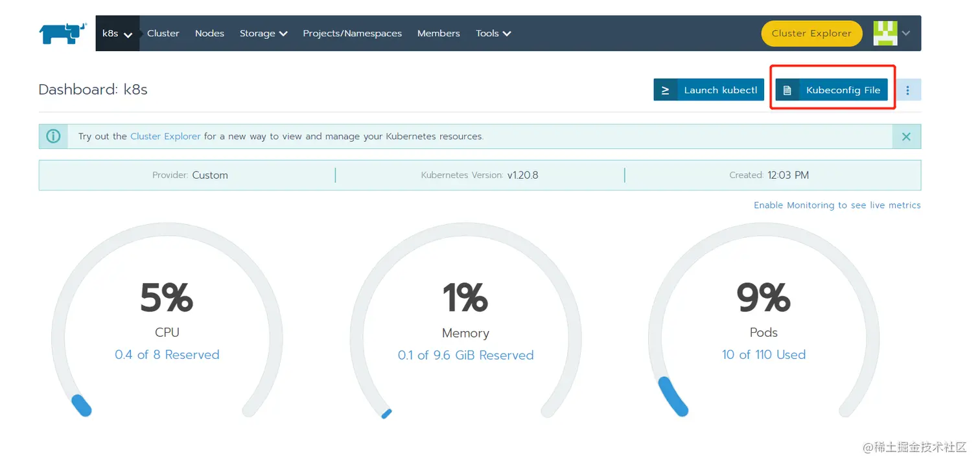Select the Provider: Custom text
The height and width of the screenshot is (467, 980).
(x=190, y=175)
